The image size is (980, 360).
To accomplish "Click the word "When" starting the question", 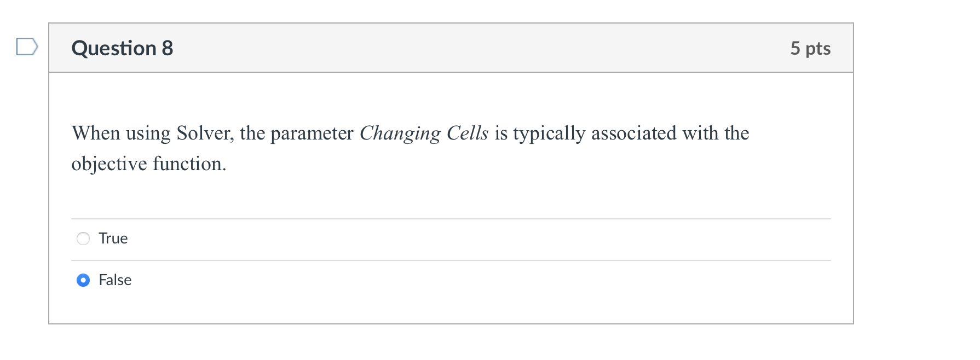I will point(96,133).
